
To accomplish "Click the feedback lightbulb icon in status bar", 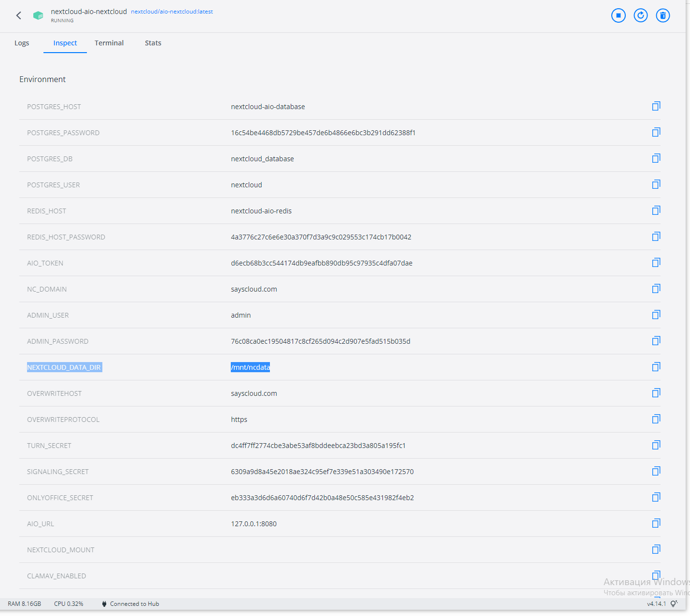I will tap(674, 604).
